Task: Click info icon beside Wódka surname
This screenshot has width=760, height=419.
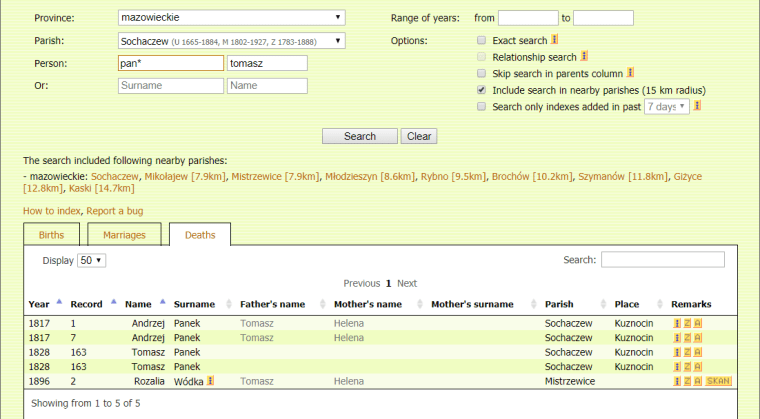Action: tap(211, 381)
